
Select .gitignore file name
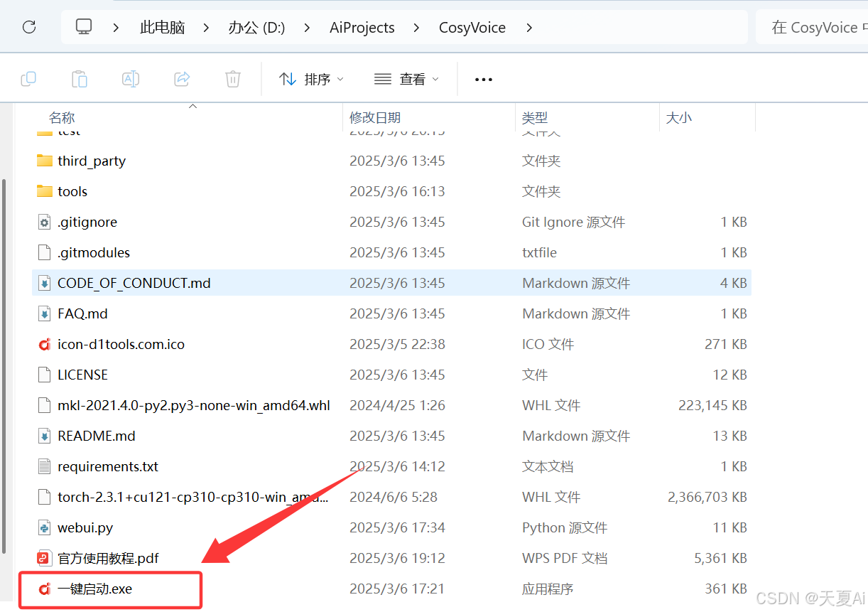[87, 222]
